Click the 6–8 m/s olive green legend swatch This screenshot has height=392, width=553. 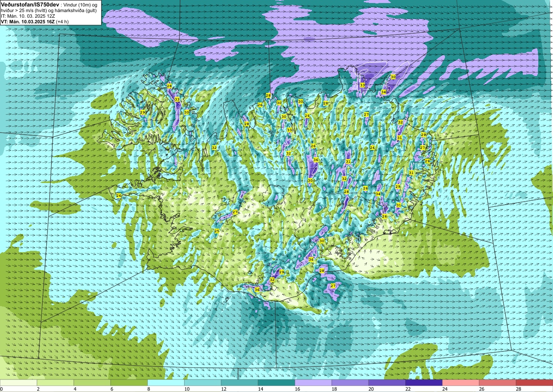click(x=129, y=383)
